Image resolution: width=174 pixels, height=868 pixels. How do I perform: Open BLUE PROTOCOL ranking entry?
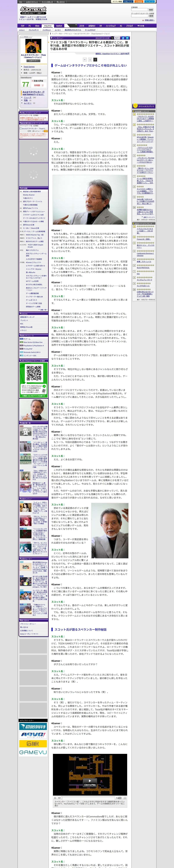[143, 267]
